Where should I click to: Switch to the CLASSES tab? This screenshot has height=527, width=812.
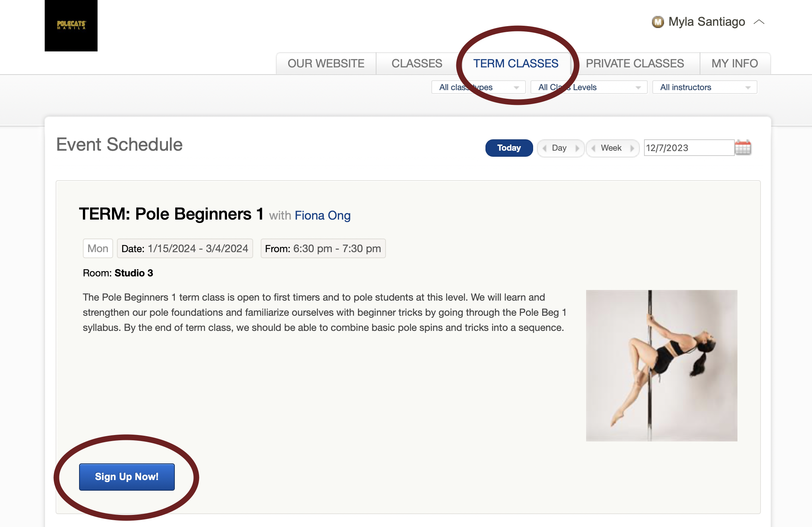(x=417, y=64)
